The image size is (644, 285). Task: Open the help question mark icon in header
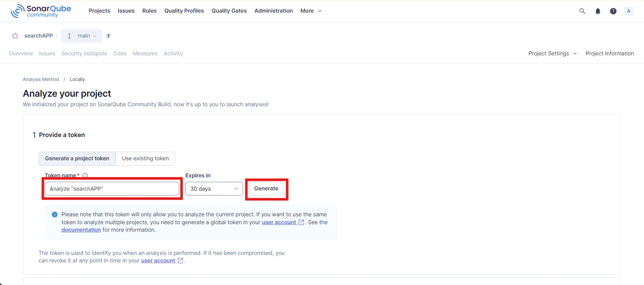pos(613,11)
